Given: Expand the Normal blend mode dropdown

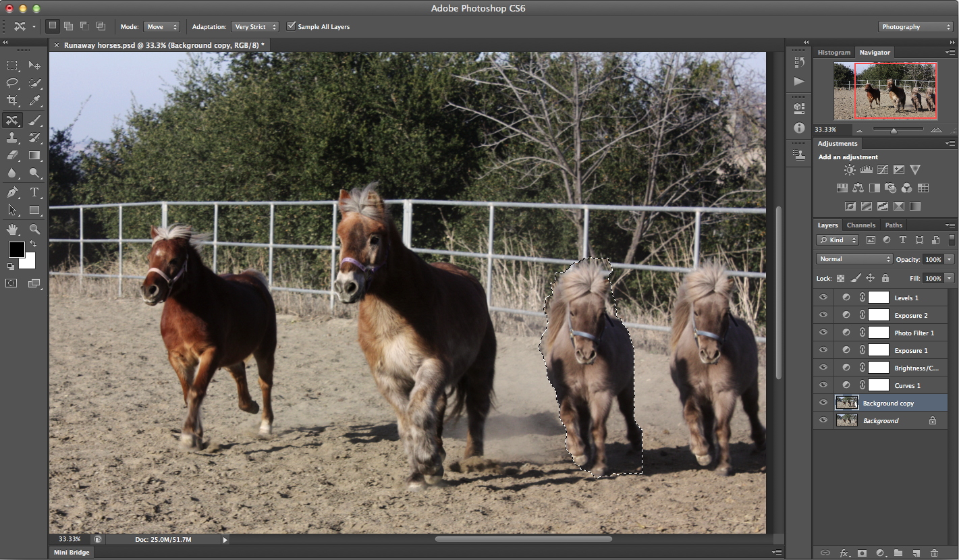Looking at the screenshot, I should (x=854, y=259).
